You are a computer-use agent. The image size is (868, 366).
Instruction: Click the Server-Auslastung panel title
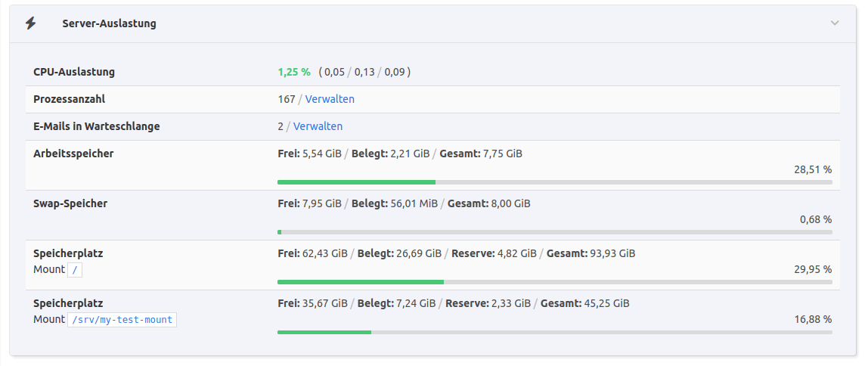click(109, 23)
